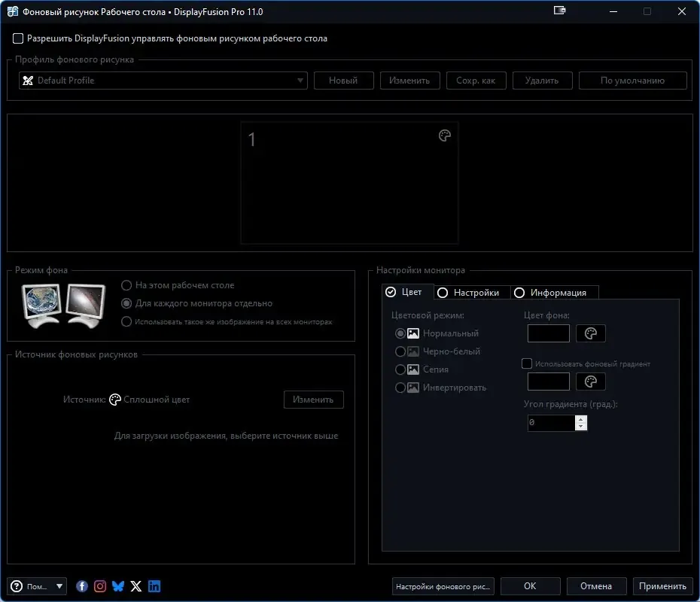Open the help button dropdown arrow
This screenshot has width=700, height=602.
[x=59, y=586]
